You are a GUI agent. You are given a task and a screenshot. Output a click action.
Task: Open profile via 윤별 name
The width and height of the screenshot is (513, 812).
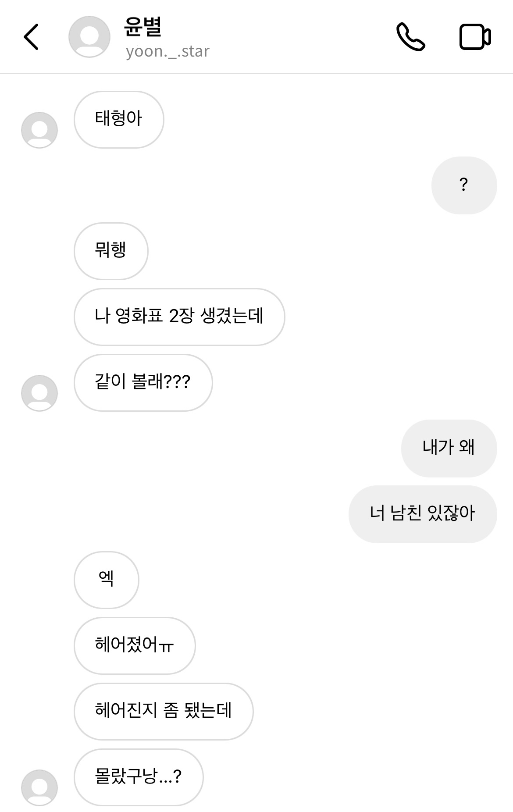(143, 26)
